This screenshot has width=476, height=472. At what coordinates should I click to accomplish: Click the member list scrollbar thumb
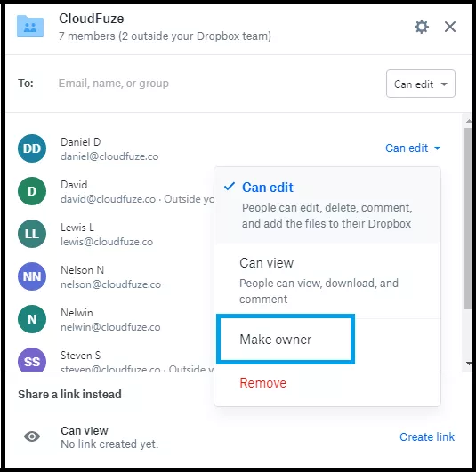[467, 219]
